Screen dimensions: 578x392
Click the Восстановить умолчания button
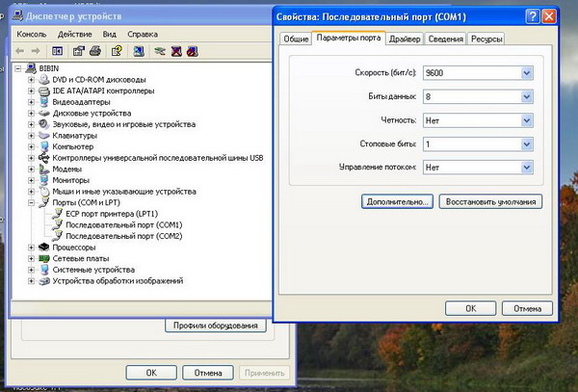491,202
